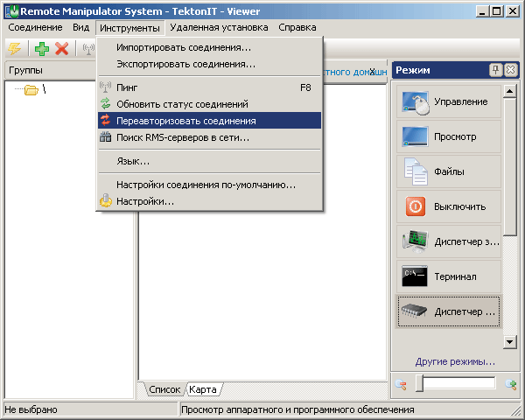The width and height of the screenshot is (525, 420).
Task: Pin the Режим panel with pushpin icon
Action: pyautogui.click(x=496, y=70)
